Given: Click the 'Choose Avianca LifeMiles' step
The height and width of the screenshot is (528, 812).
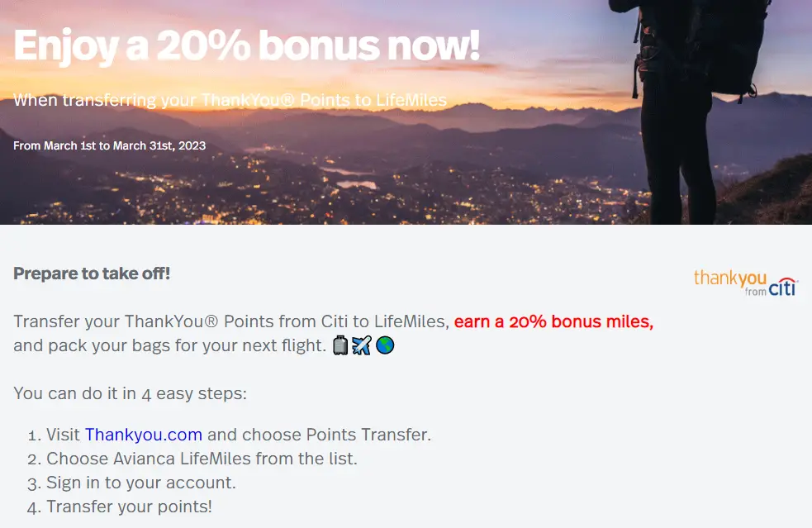Looking at the screenshot, I should click(x=202, y=459).
